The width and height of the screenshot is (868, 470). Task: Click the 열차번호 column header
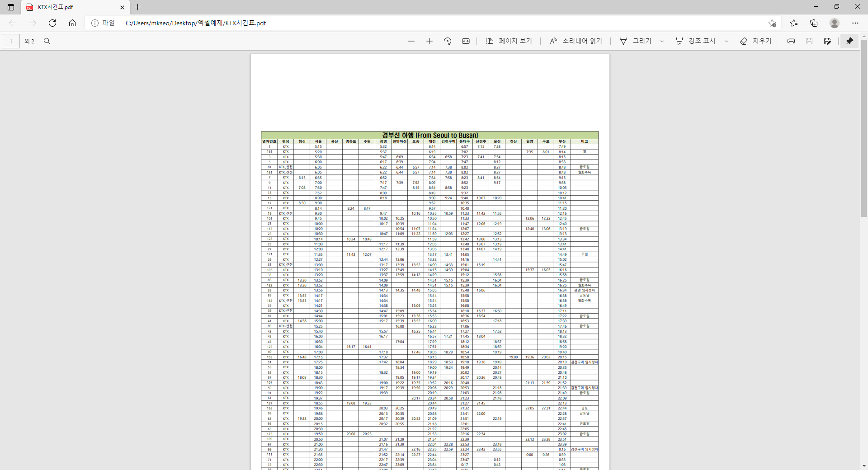[x=269, y=141]
